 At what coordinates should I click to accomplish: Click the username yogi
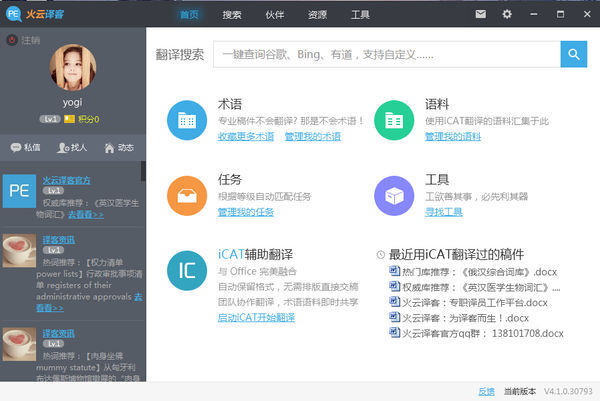[x=73, y=103]
